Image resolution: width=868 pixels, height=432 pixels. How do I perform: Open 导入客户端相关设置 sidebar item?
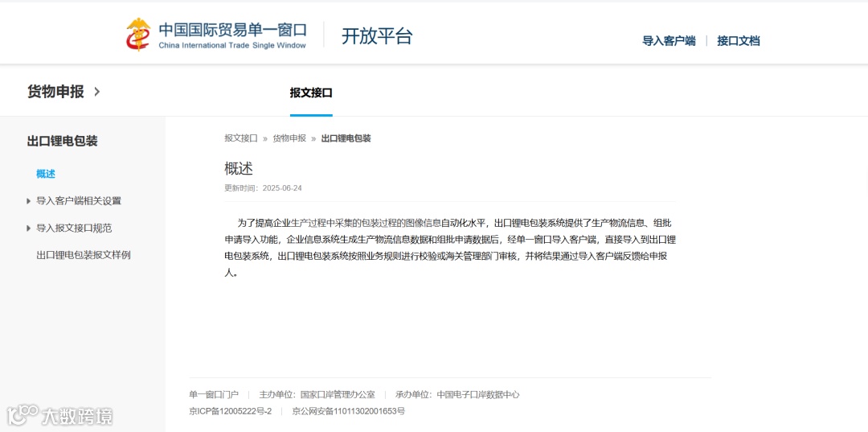pos(79,201)
